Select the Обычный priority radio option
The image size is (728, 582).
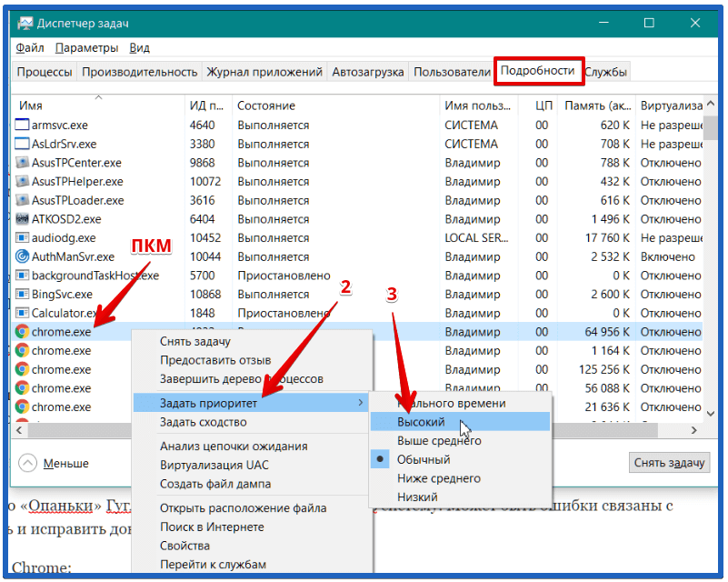[x=380, y=459]
